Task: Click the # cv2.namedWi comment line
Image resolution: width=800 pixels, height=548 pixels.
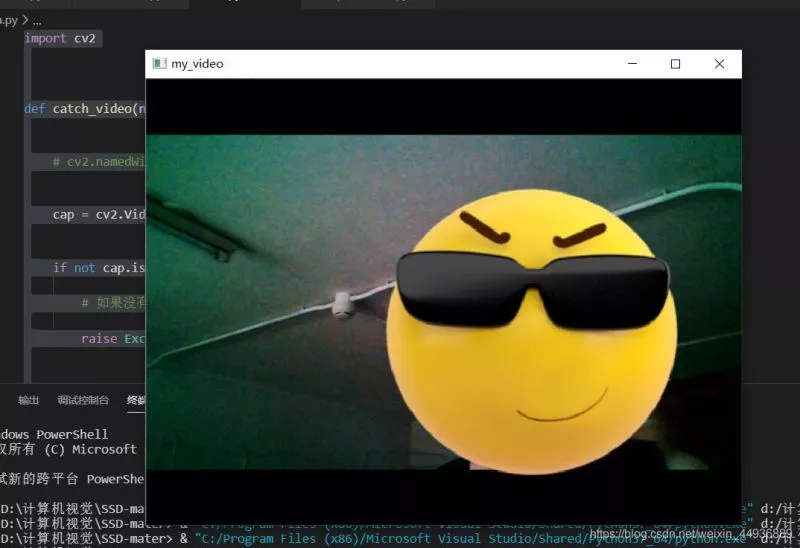Action: (x=99, y=162)
